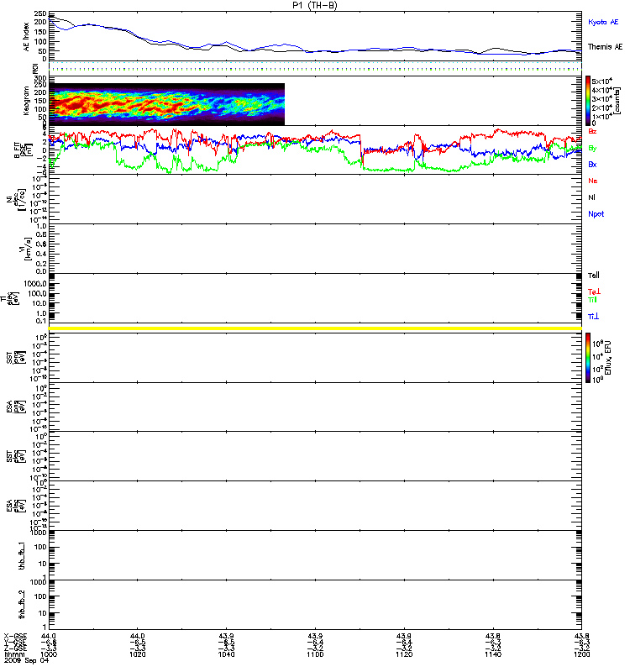Click the 1100 time tick label
This screenshot has height=672, width=630.
click(315, 654)
